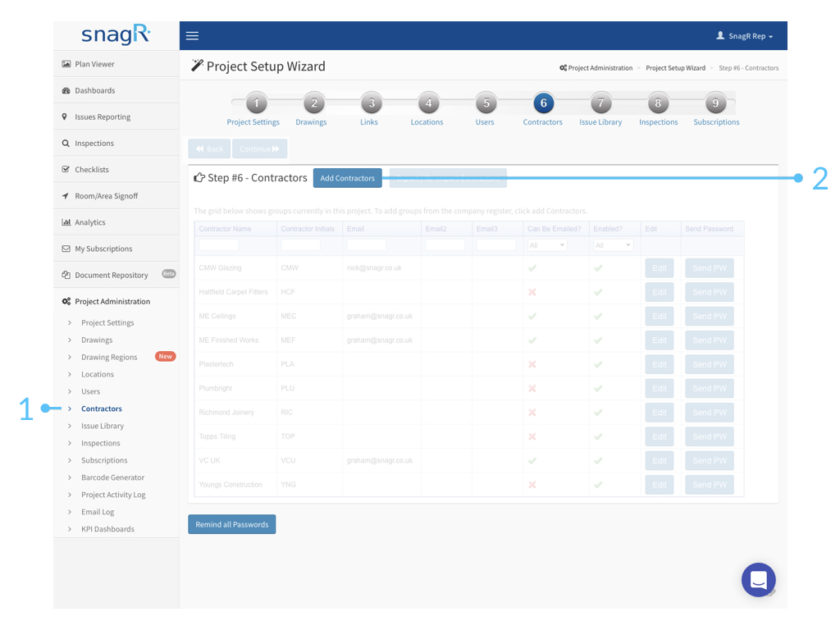The height and width of the screenshot is (630, 840).
Task: Expand the Project Settings chevron in sidebar
Action: 70,322
